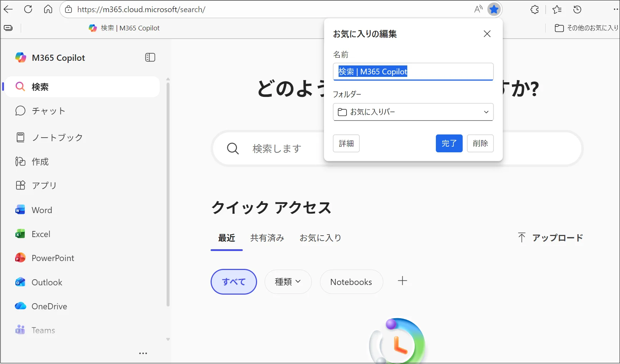620x364 pixels.
Task: Open the browser extensions puzzle icon
Action: click(535, 10)
